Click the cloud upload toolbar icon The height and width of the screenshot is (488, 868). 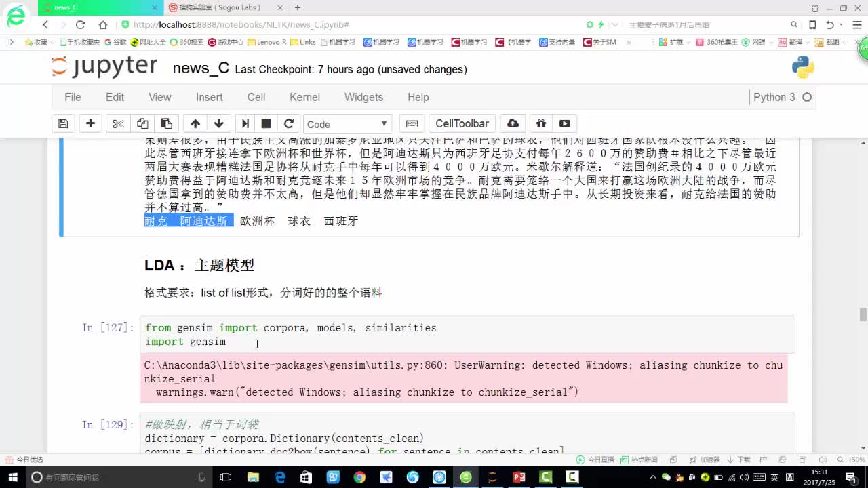click(x=513, y=123)
